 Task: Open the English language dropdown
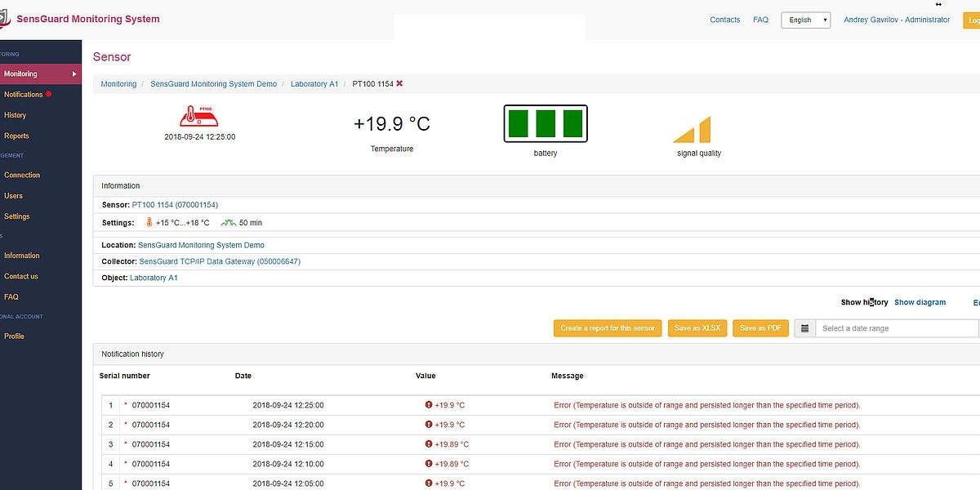(x=805, y=20)
